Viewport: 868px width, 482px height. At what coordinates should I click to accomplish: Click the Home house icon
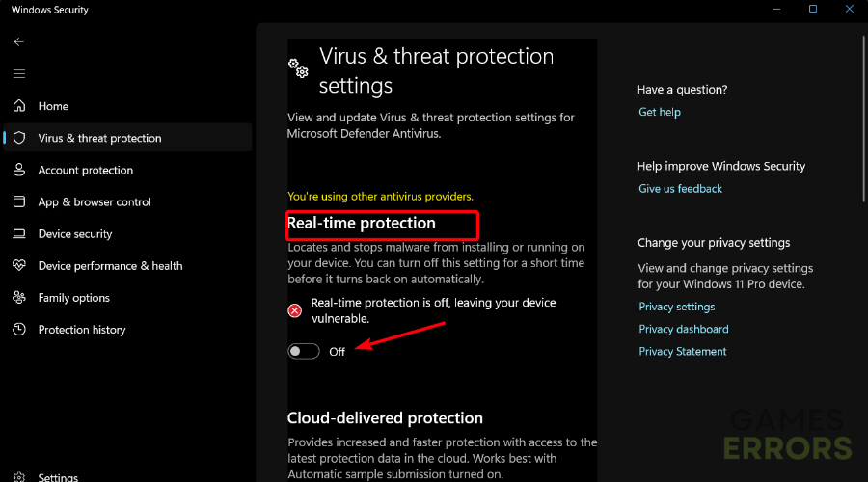tap(18, 106)
